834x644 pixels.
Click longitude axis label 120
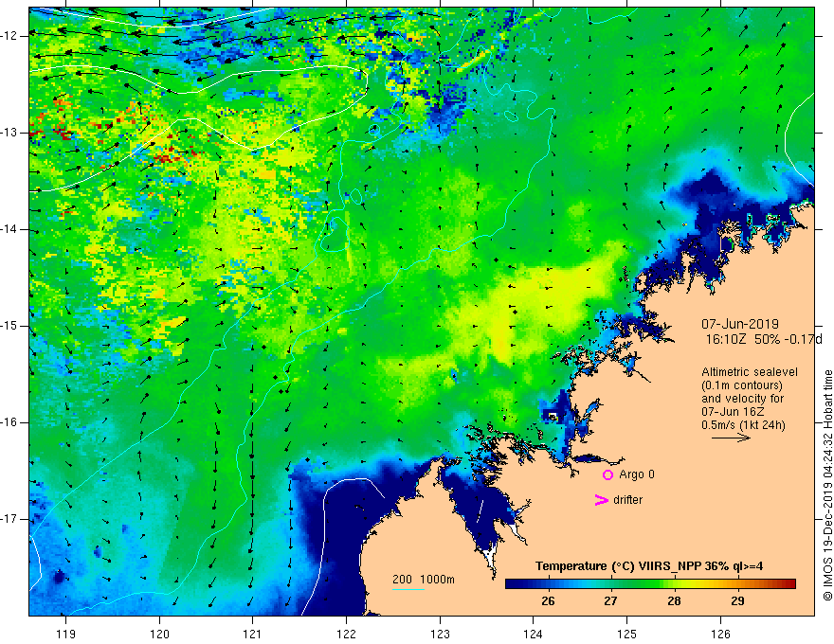click(159, 634)
